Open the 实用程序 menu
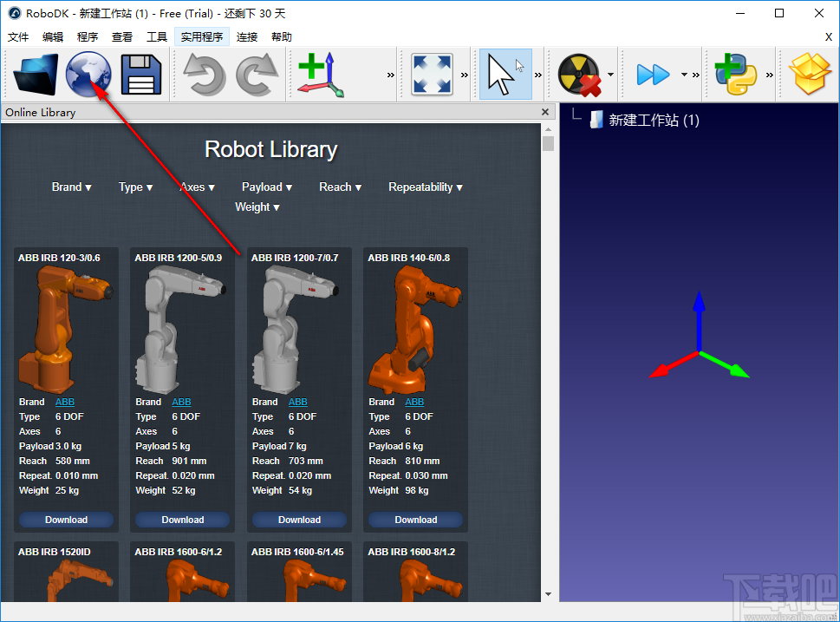 click(202, 36)
